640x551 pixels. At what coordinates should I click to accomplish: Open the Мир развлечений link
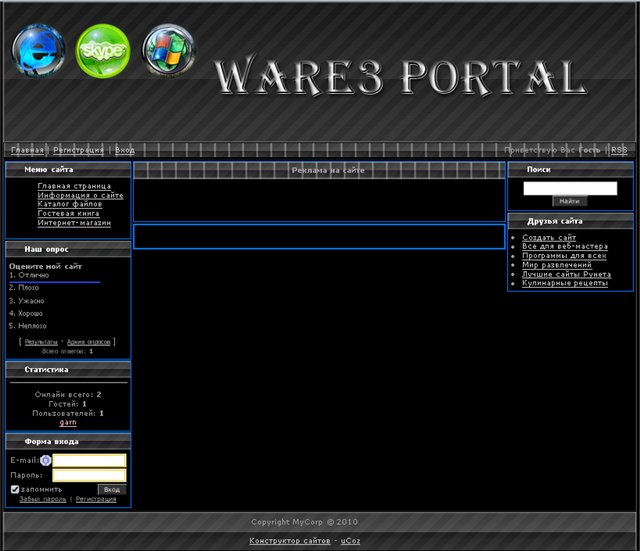tap(557, 265)
